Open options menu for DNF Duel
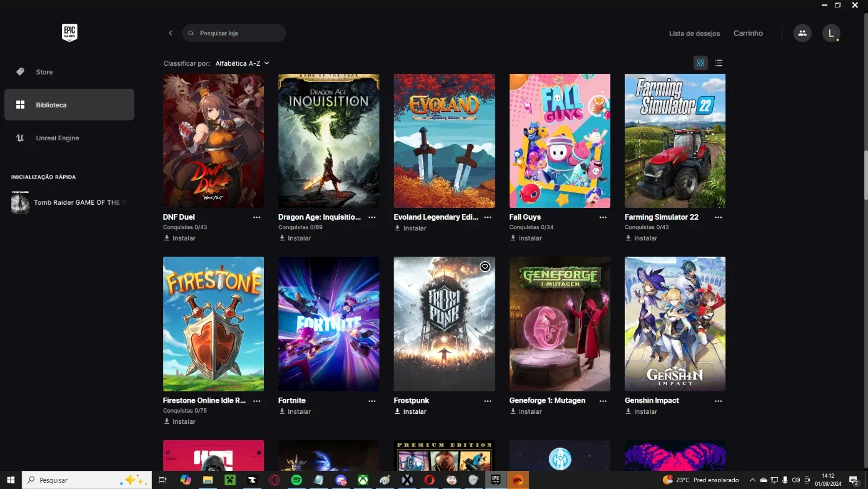The image size is (868, 489). click(257, 217)
